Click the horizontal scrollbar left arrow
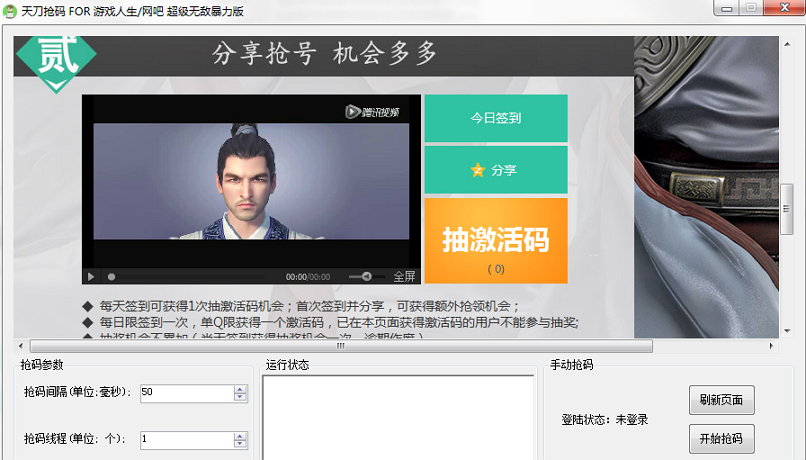 [21, 346]
